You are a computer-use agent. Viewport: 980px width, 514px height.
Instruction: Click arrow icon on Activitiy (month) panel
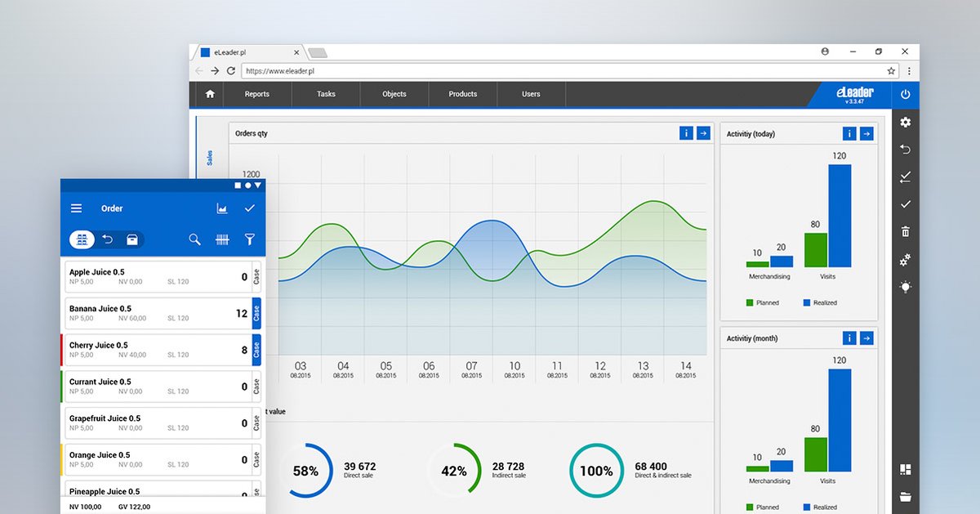tap(866, 338)
